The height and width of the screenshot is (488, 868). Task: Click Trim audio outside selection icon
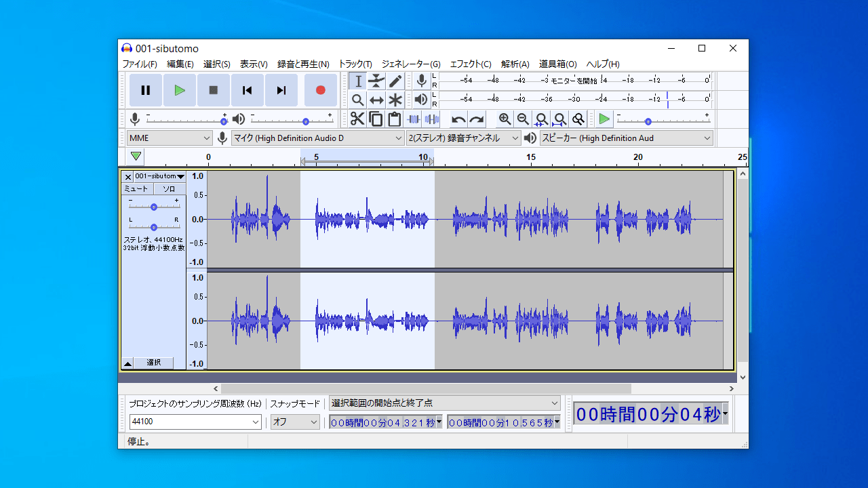414,119
